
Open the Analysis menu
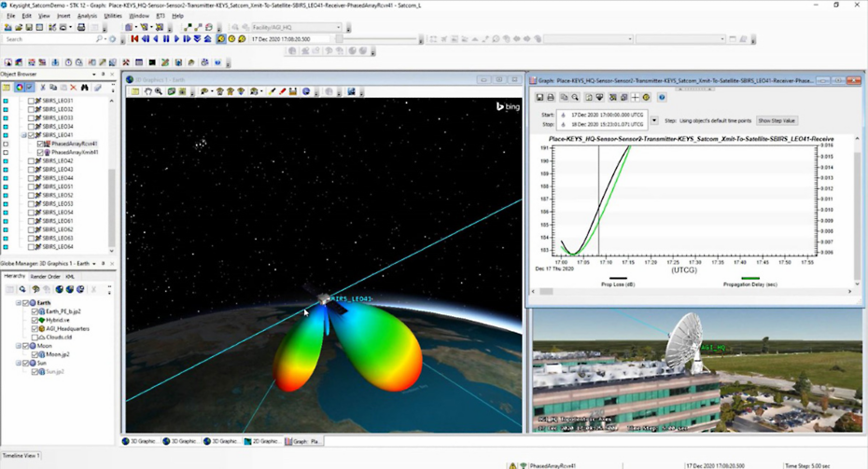point(87,16)
